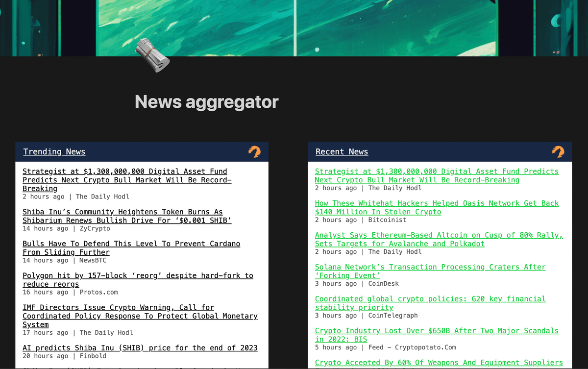Click the orange logo in Recent News header
This screenshot has width=588, height=369.
coord(558,152)
